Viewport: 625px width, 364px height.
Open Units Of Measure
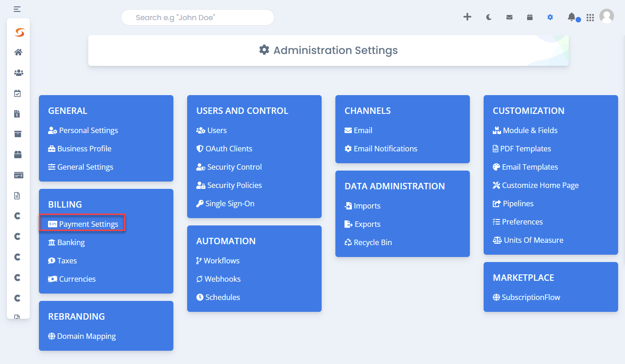[x=528, y=240]
